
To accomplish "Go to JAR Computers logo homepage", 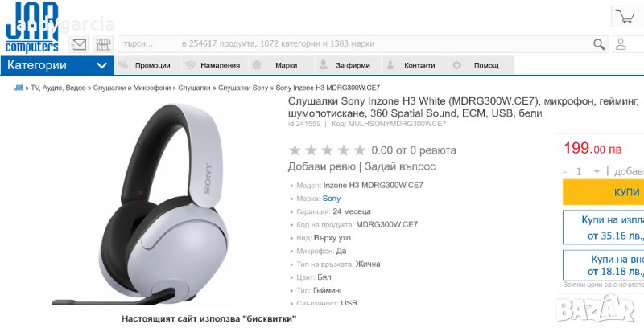I will coord(31,27).
